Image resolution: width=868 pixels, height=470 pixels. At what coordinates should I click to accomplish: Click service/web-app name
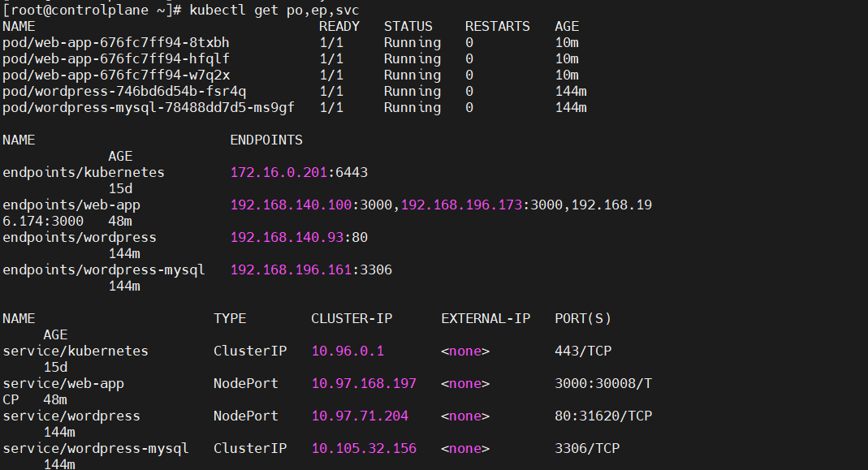pos(63,384)
